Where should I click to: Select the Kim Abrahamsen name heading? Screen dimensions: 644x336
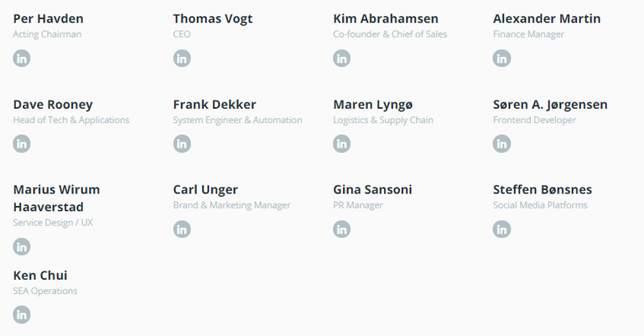coord(386,18)
